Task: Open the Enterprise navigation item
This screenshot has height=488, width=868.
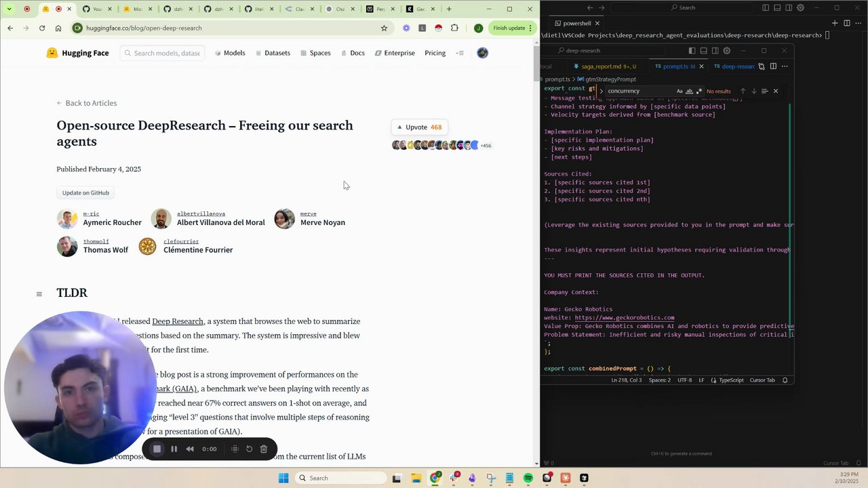Action: [x=395, y=53]
